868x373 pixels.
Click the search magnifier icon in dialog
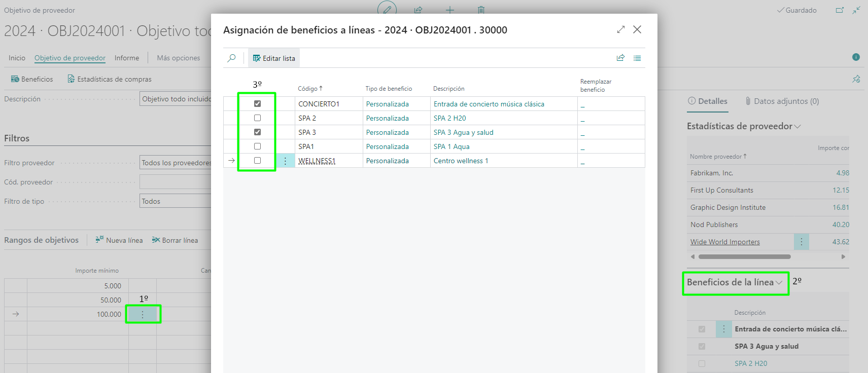point(231,58)
